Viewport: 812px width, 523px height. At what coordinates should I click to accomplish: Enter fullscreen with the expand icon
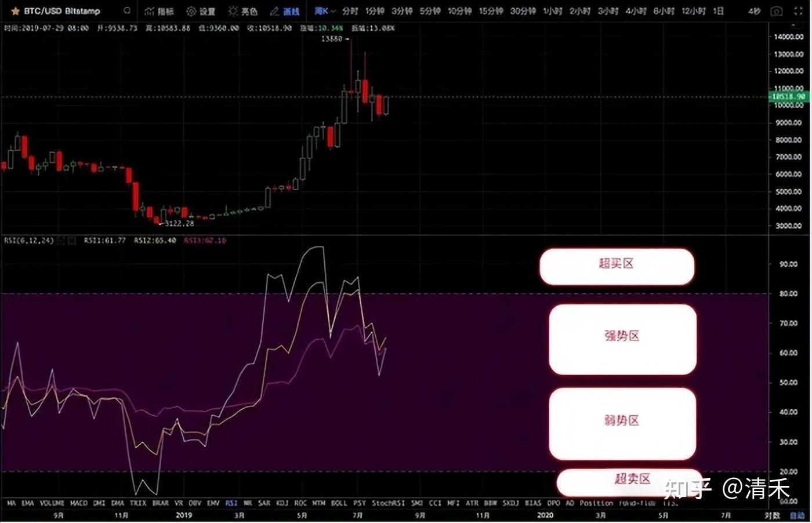(x=798, y=10)
